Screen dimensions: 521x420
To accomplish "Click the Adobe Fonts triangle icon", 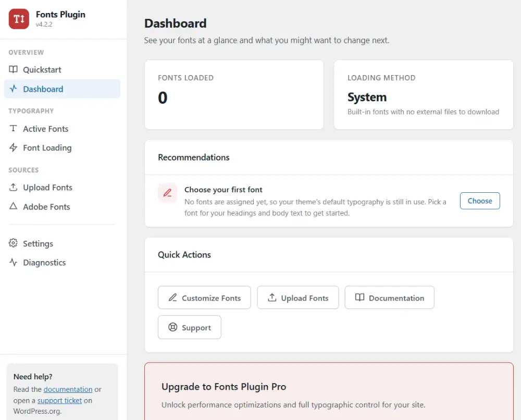I will pos(14,206).
